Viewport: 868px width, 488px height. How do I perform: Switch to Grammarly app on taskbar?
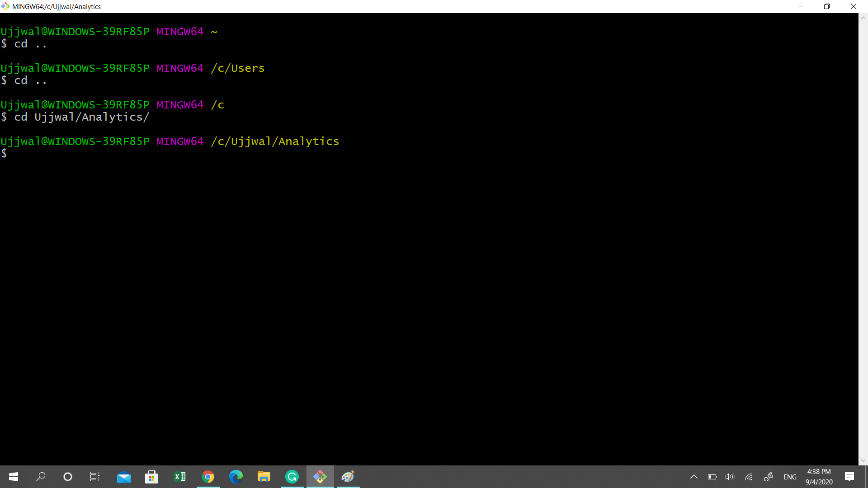coord(292,477)
